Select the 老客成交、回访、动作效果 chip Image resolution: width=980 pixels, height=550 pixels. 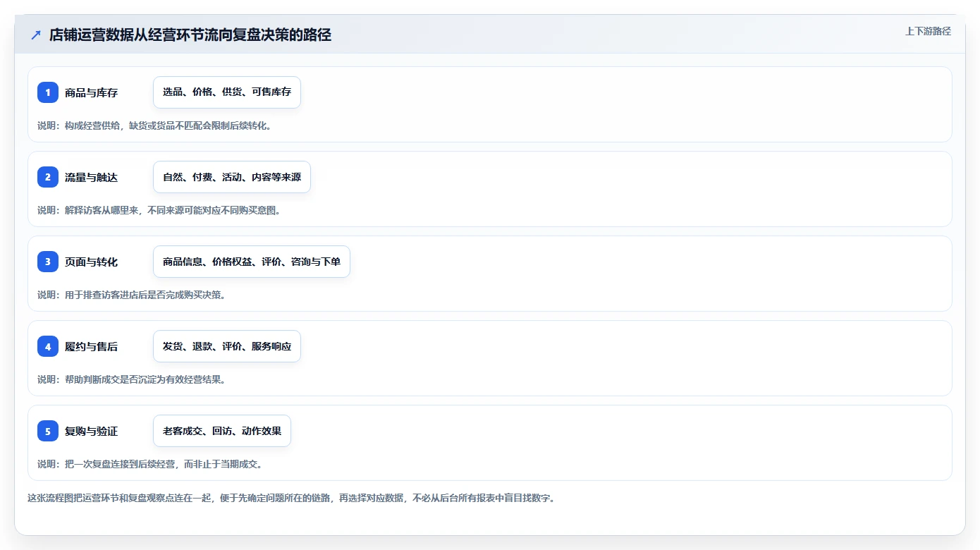(222, 431)
